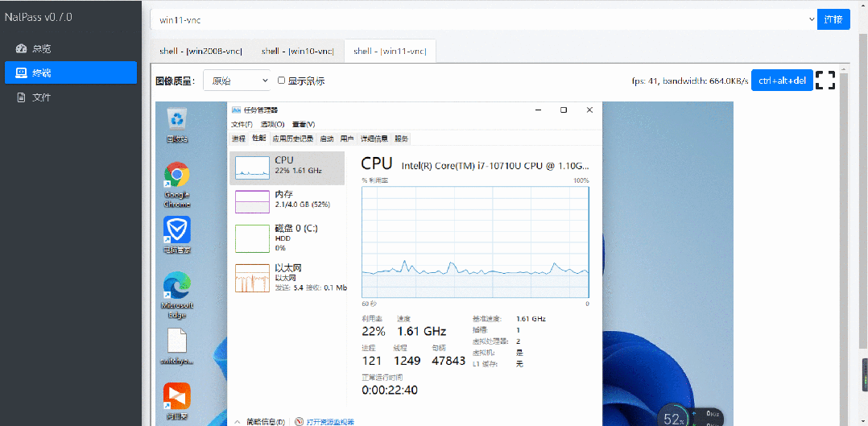Screen dimensions: 868x426
Task: Select the 性能 performance tab
Action: point(259,139)
